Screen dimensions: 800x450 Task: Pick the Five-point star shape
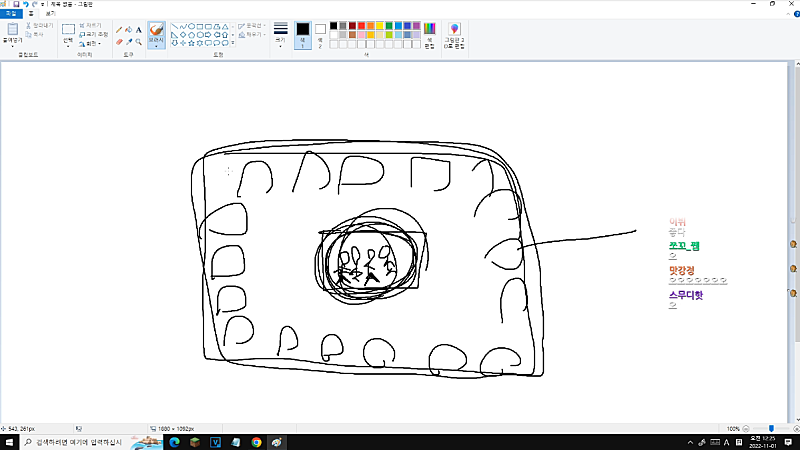click(x=191, y=43)
